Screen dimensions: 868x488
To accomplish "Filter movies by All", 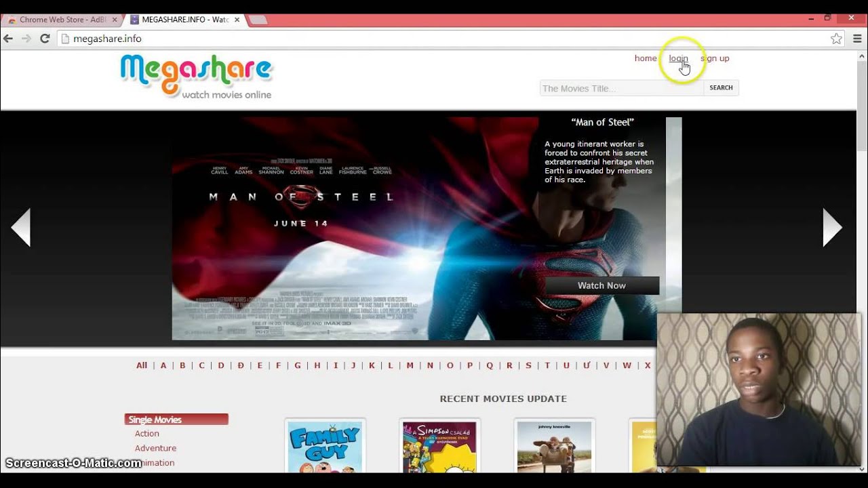I will [142, 365].
